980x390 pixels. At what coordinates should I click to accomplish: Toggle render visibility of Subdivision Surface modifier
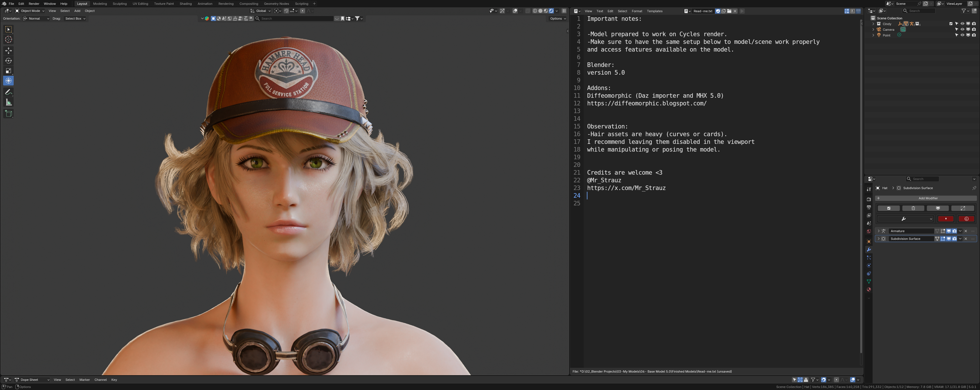click(x=954, y=239)
